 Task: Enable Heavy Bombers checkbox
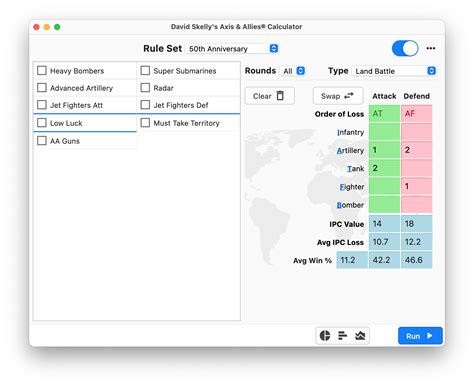click(42, 71)
